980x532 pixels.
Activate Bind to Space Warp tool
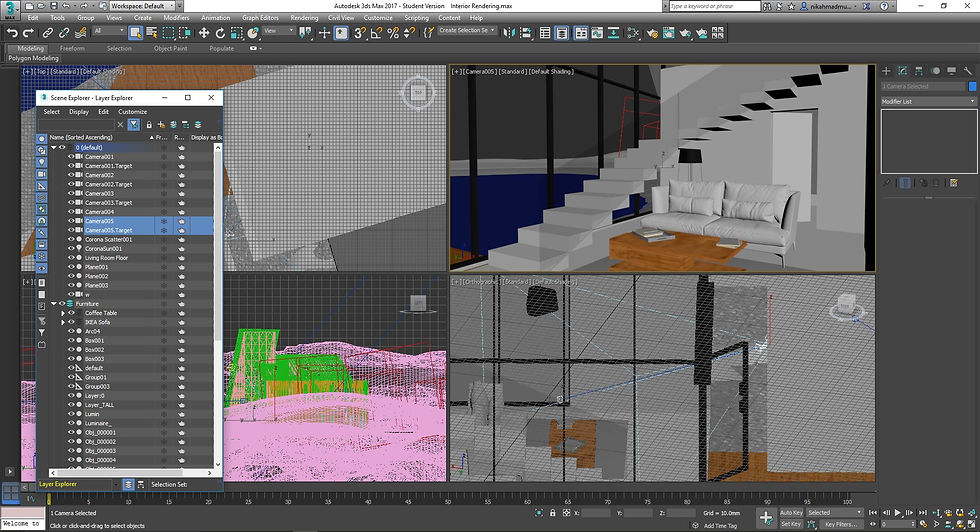click(80, 33)
